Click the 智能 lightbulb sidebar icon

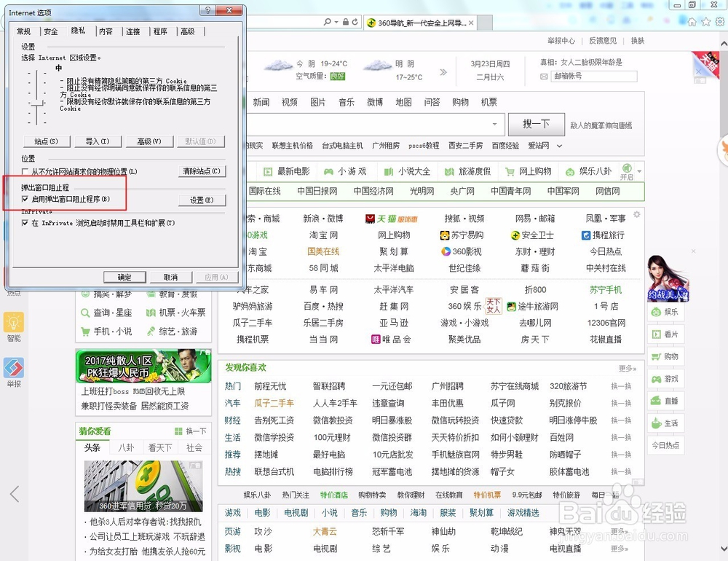tap(14, 322)
